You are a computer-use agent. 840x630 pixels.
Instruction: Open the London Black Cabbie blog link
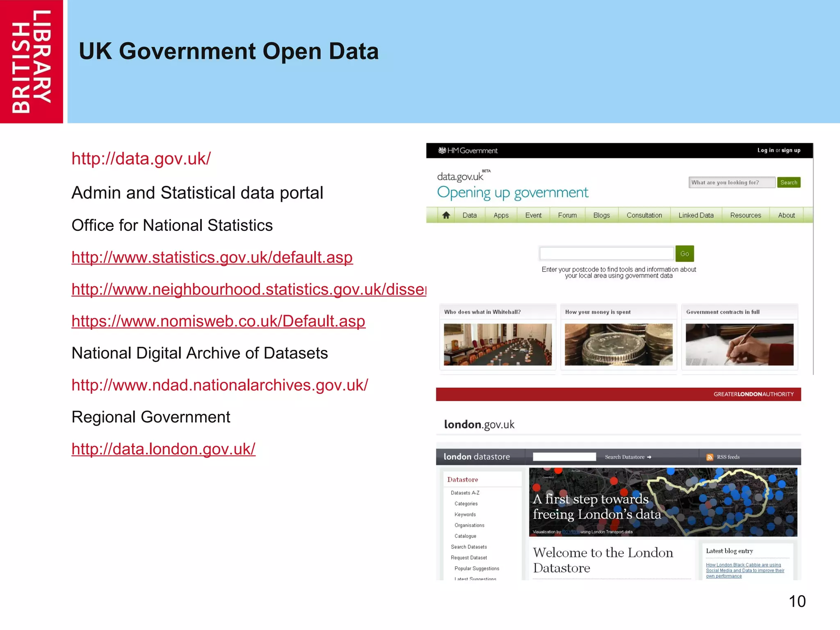(745, 571)
